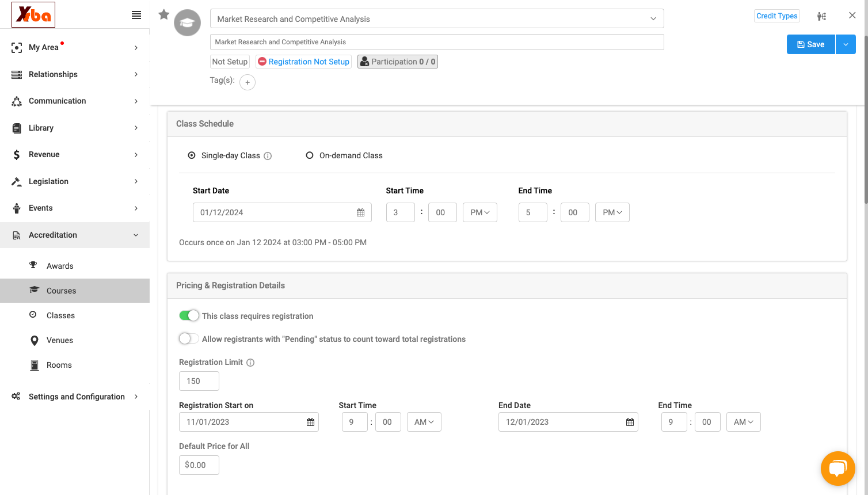Change registration Start Time AM/PM dropdown
Image resolution: width=868 pixels, height=495 pixels.
pyautogui.click(x=424, y=422)
